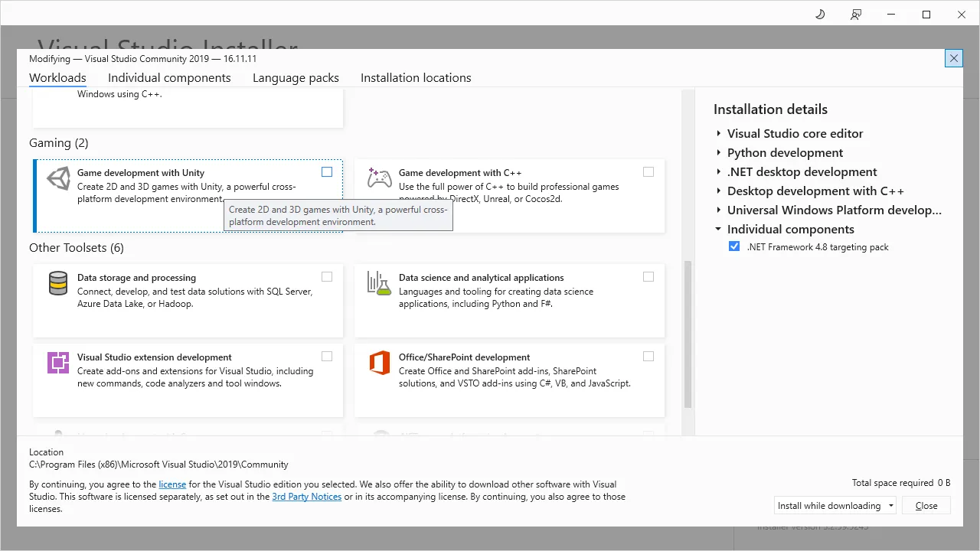
Task: Click the install location path text
Action: [158, 465]
